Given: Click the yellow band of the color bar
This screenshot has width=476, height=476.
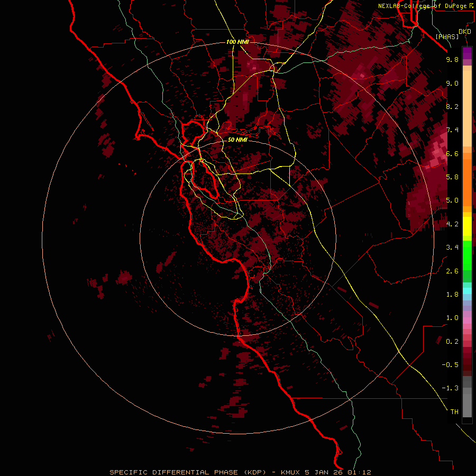Looking at the screenshot, I should (467, 226).
